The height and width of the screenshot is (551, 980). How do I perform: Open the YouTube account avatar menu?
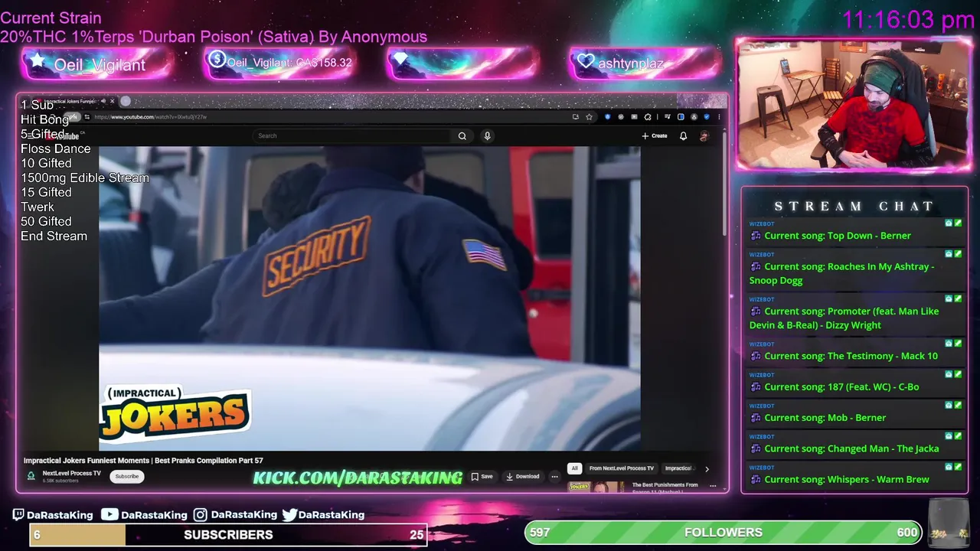tap(704, 136)
